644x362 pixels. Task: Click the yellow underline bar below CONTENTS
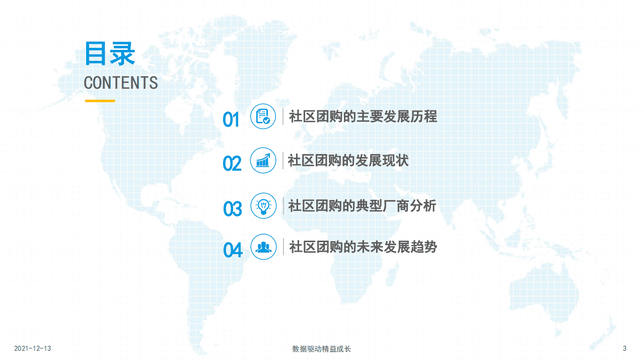coord(99,100)
